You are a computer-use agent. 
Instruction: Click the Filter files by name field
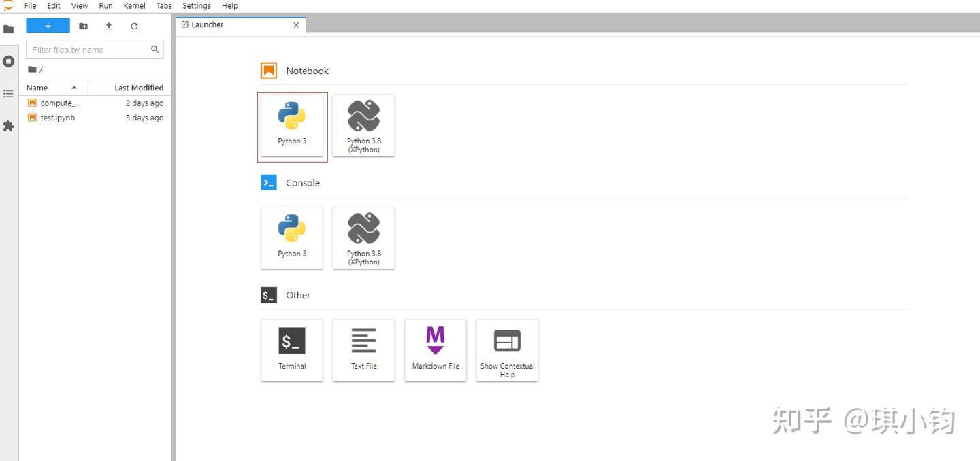tap(95, 50)
